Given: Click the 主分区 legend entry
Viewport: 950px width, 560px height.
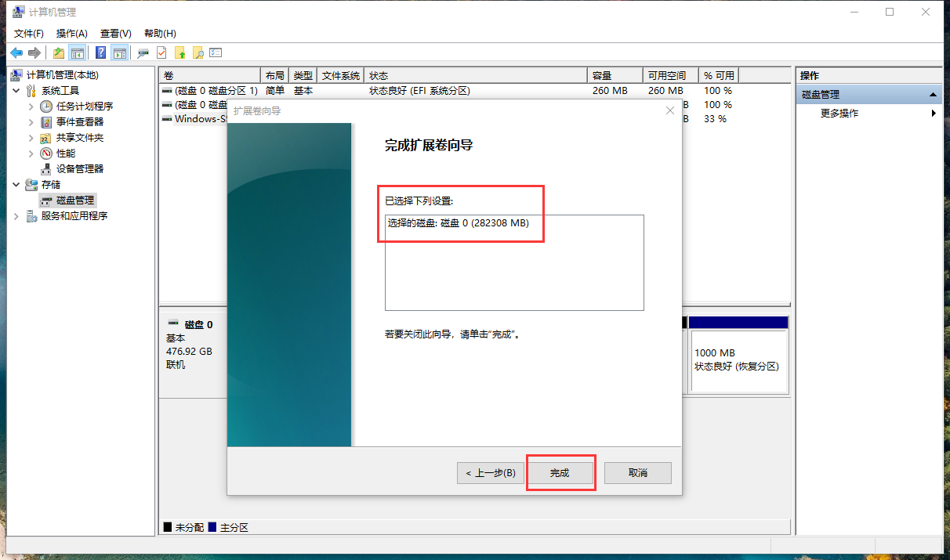Looking at the screenshot, I should pyautogui.click(x=227, y=528).
